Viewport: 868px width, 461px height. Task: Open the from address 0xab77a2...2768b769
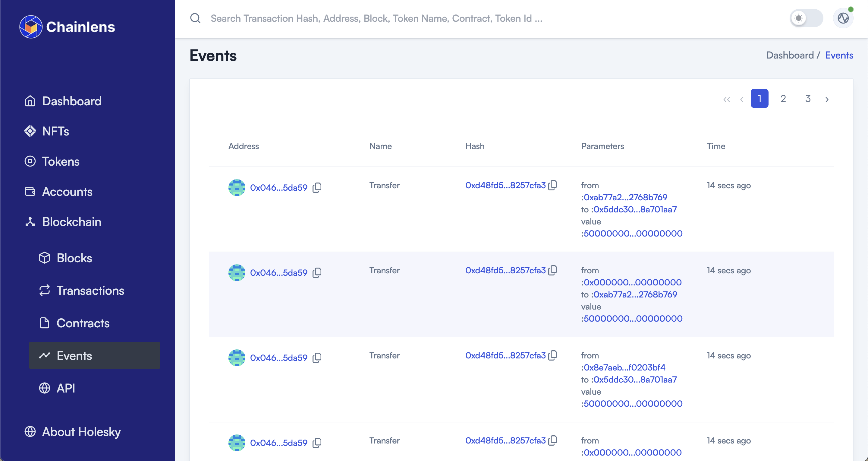(625, 197)
